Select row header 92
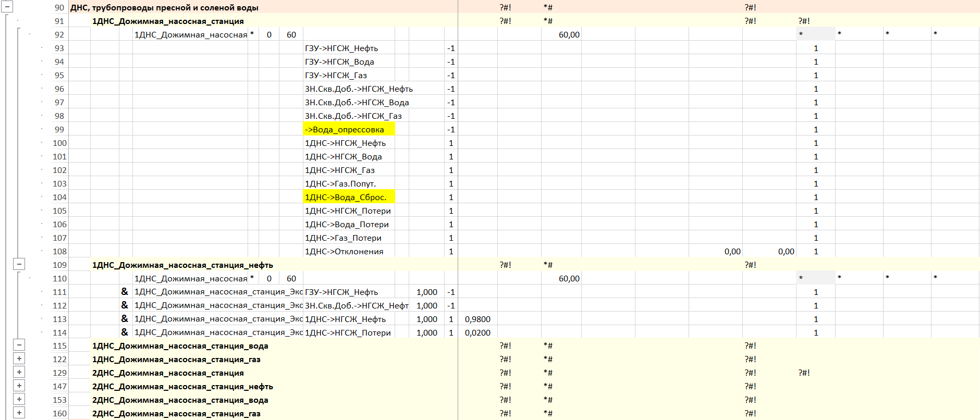 (59, 34)
